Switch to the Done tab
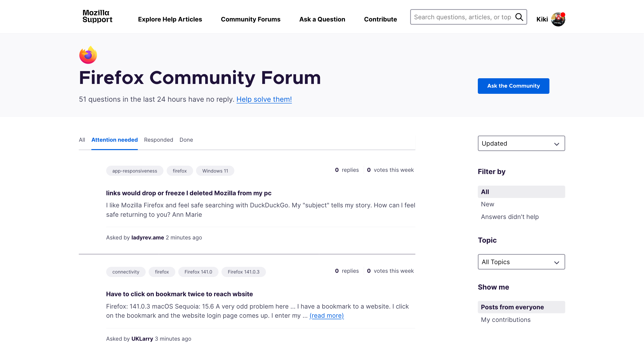 pos(186,140)
